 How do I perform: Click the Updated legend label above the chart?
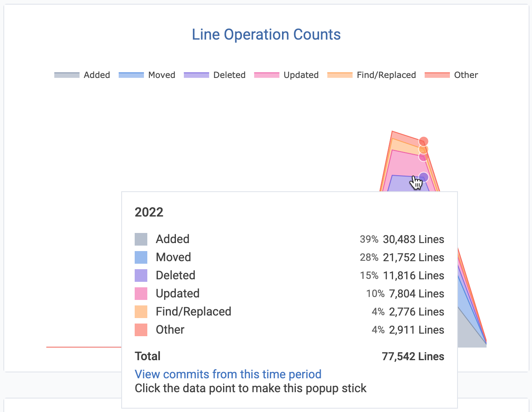(301, 75)
